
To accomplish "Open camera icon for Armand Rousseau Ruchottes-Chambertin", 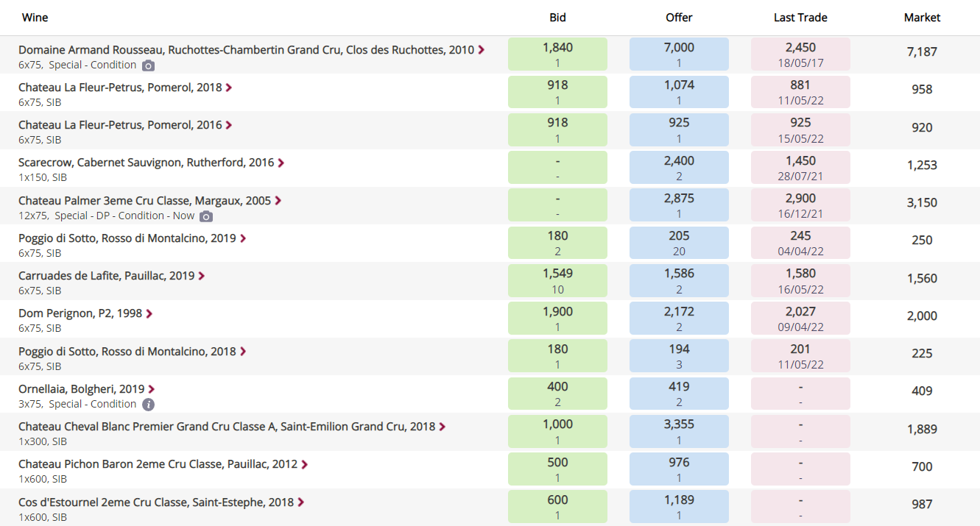I will point(148,65).
